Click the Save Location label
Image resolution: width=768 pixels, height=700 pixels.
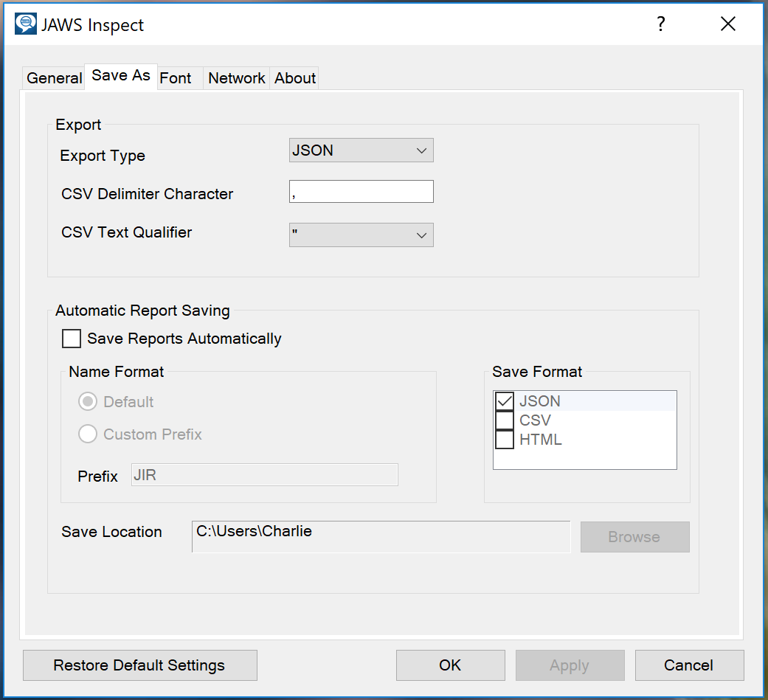[111, 532]
